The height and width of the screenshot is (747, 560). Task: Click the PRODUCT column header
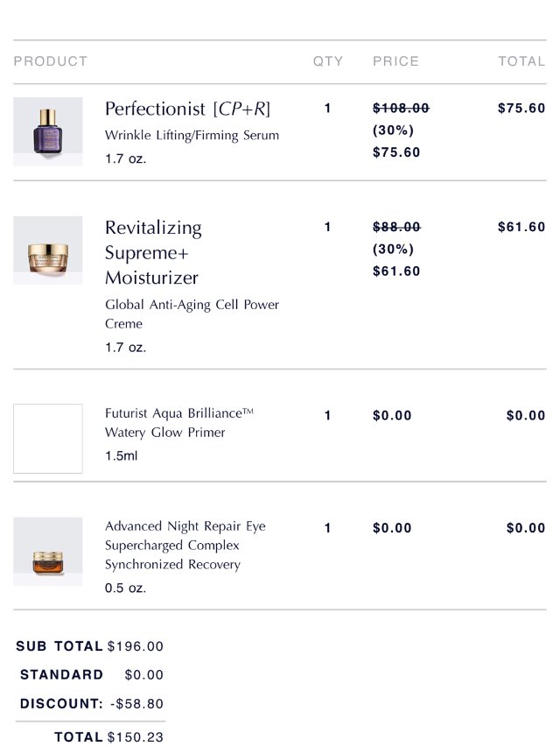point(51,61)
